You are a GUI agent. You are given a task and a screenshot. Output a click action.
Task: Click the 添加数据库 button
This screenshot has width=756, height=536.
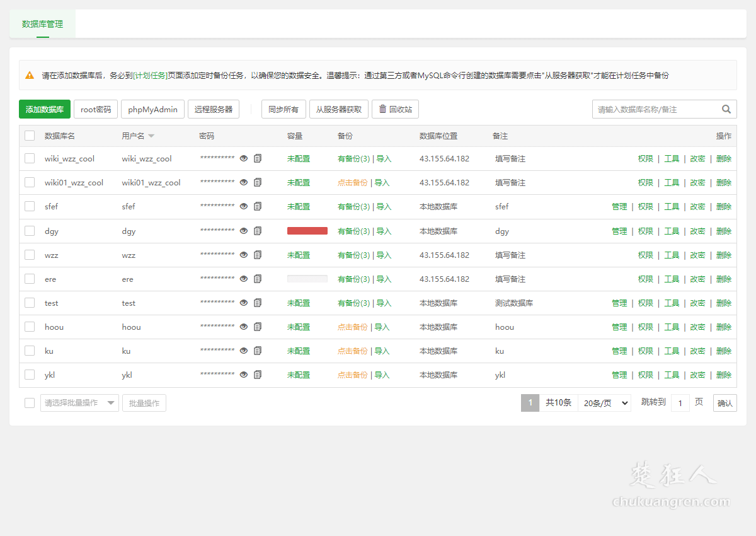(x=45, y=109)
